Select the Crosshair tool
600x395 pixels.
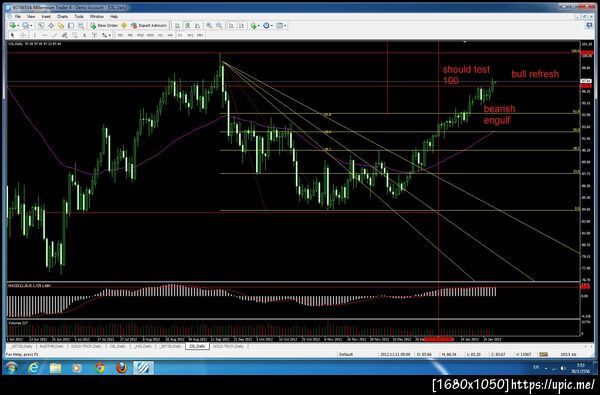[x=23, y=35]
